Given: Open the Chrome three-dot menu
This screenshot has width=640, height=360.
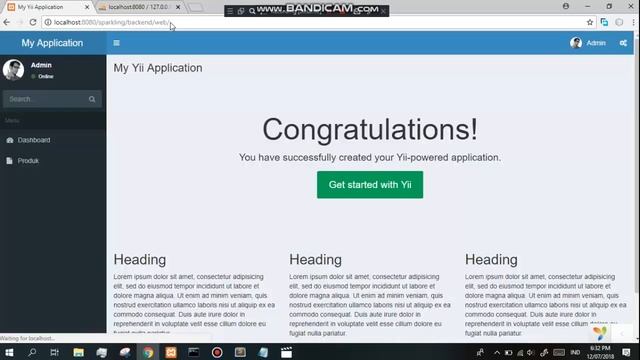Looking at the screenshot, I should click(634, 22).
